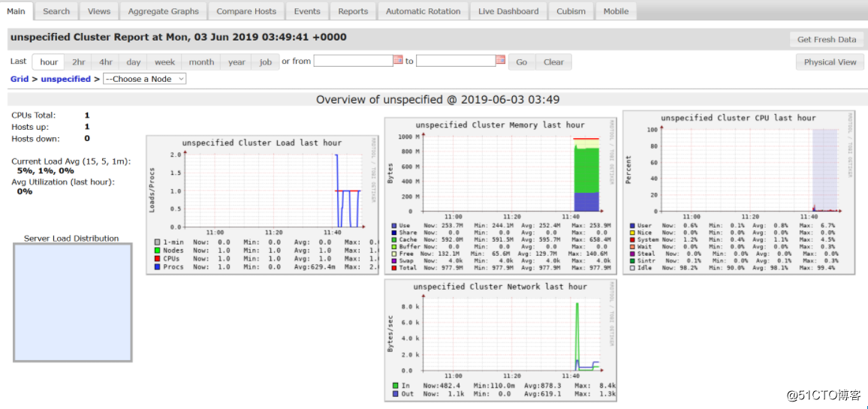Screen dimensions: 868x409
Task: Clear the date range with Clear
Action: [x=553, y=62]
